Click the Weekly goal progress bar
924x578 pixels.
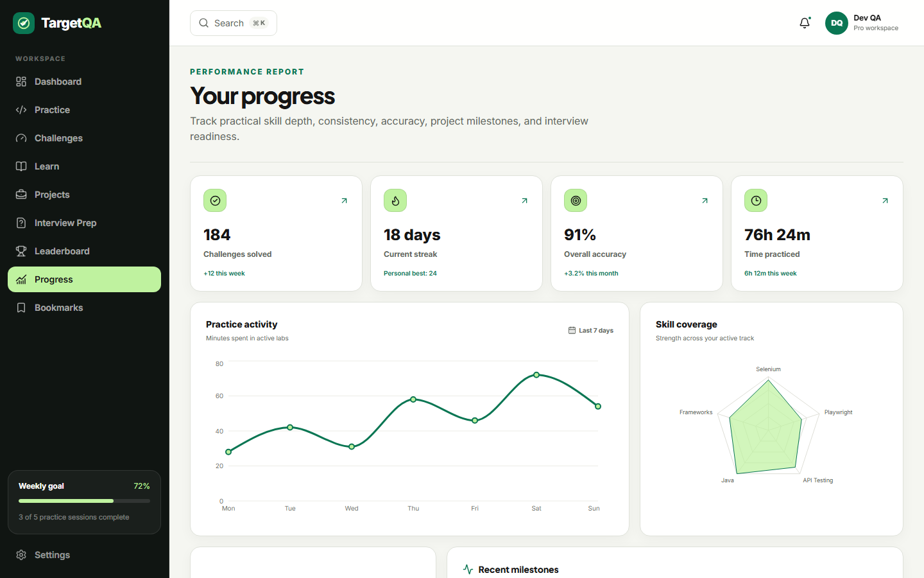point(84,501)
